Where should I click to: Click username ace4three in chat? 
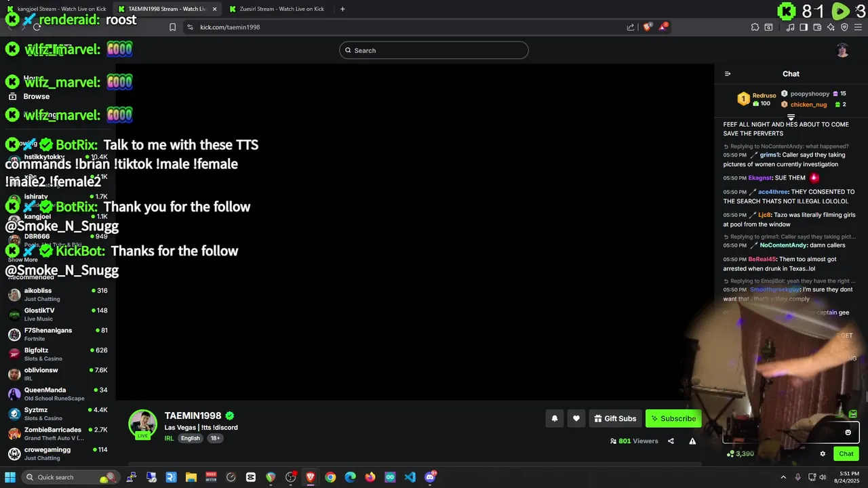click(x=773, y=192)
